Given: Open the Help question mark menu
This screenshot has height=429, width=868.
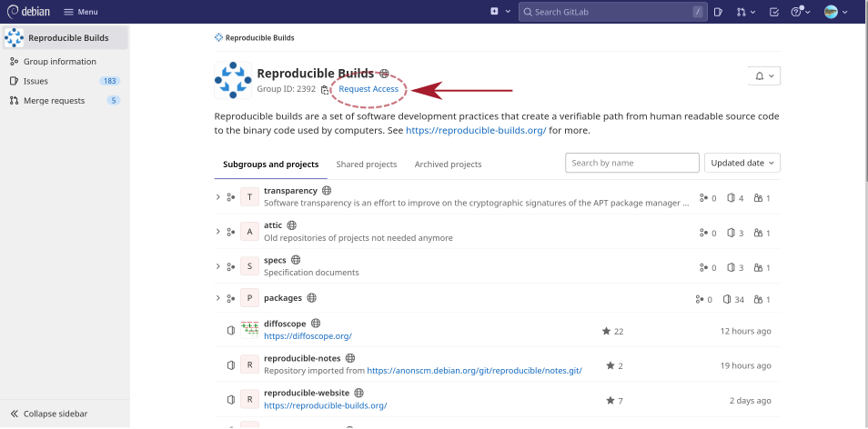Looking at the screenshot, I should pos(798,12).
